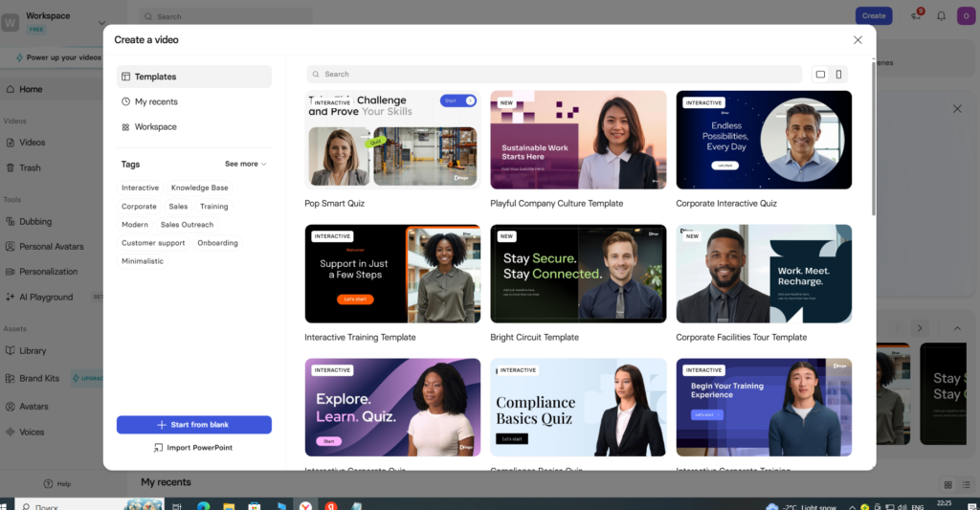Click Import PowerPoint
Viewport: 980px width, 510px height.
tap(193, 448)
